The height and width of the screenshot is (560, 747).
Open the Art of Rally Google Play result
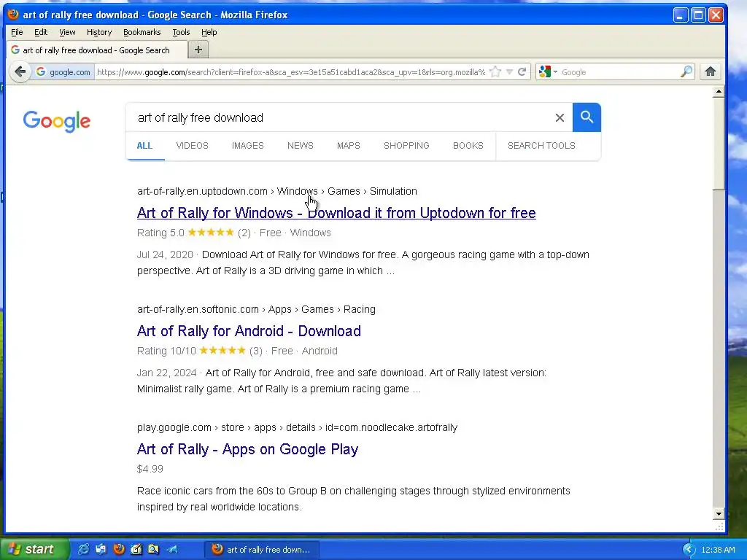coord(247,449)
